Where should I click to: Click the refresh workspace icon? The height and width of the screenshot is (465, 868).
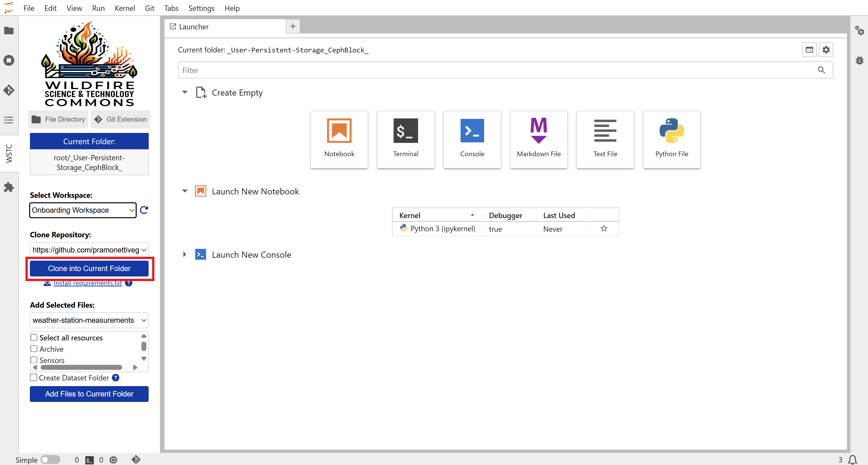144,210
